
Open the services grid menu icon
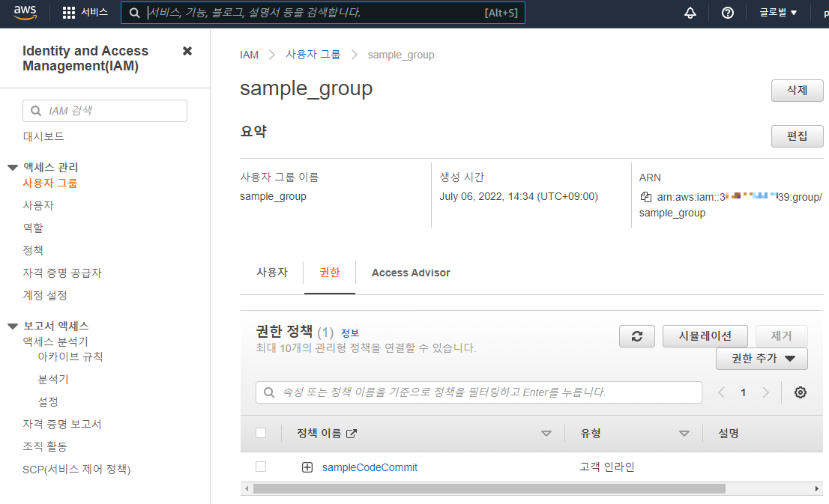[x=69, y=13]
